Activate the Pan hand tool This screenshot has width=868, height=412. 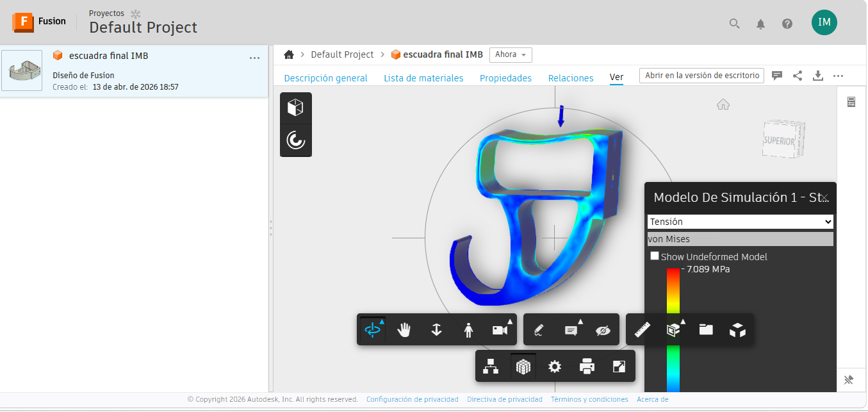click(404, 330)
